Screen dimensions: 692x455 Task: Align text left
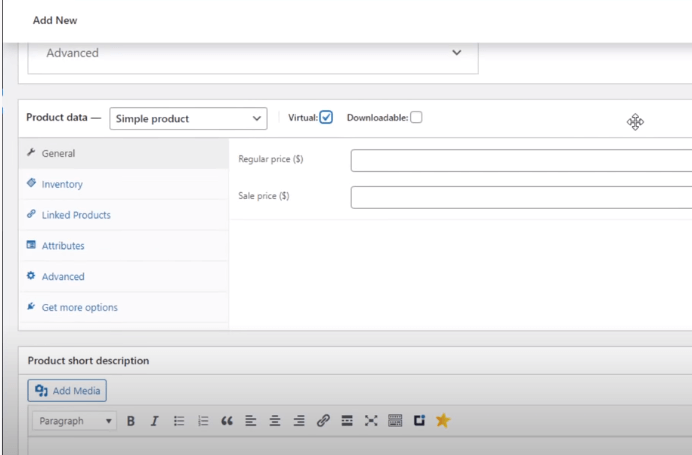coord(251,421)
